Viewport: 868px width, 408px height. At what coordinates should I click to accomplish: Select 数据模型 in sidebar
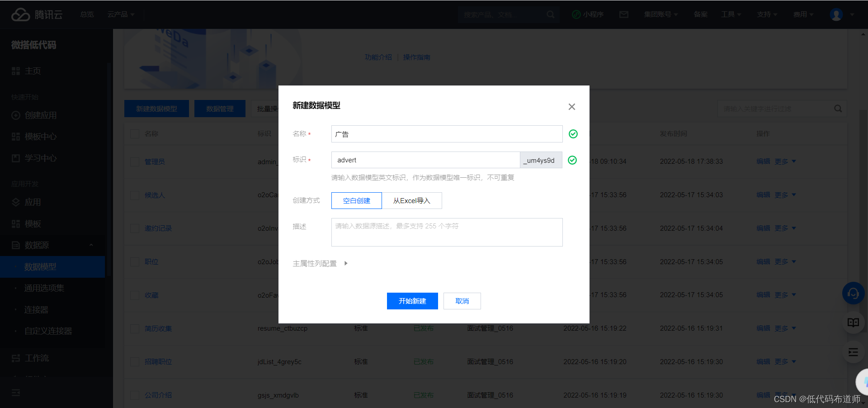tap(52, 267)
